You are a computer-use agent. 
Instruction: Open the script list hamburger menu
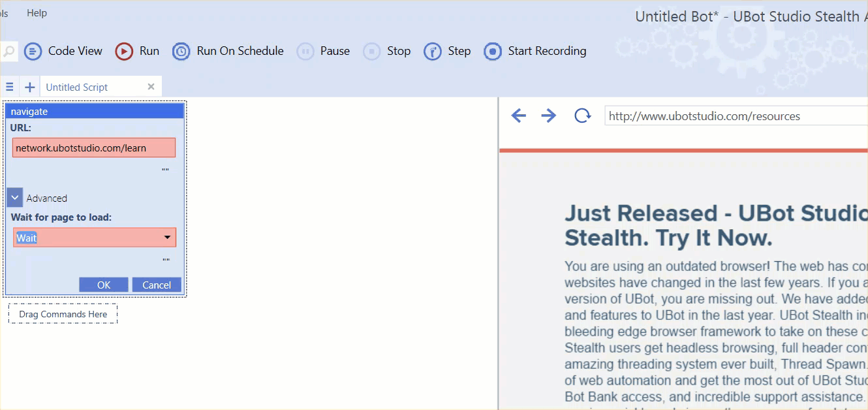click(x=10, y=87)
